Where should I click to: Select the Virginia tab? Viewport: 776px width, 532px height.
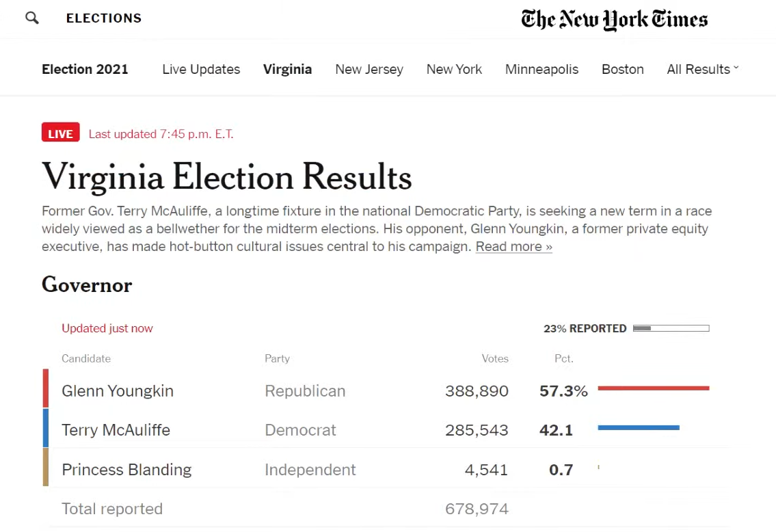click(x=287, y=69)
